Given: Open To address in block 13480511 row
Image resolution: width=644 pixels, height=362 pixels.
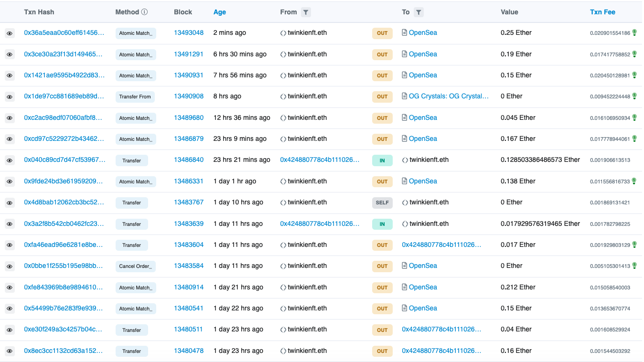Looking at the screenshot, I should [x=441, y=329].
